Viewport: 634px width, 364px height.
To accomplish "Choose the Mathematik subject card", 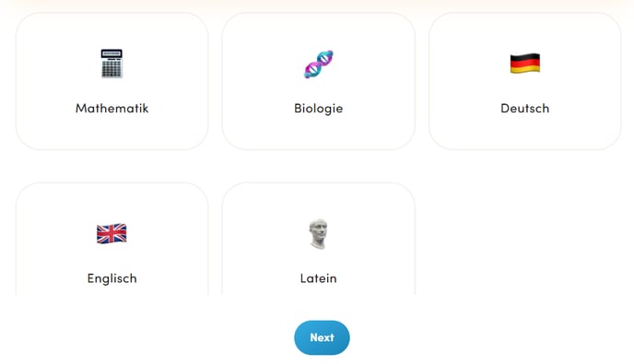I will [112, 81].
